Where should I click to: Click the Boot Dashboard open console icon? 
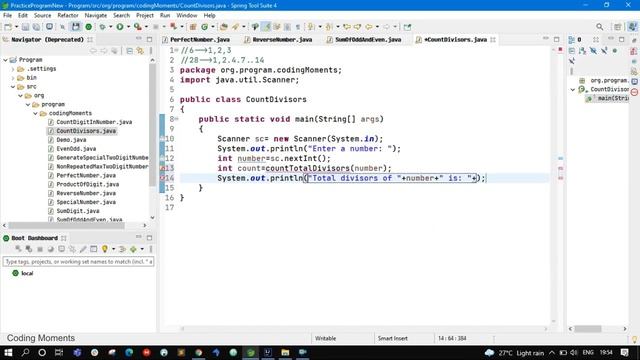coord(61,249)
